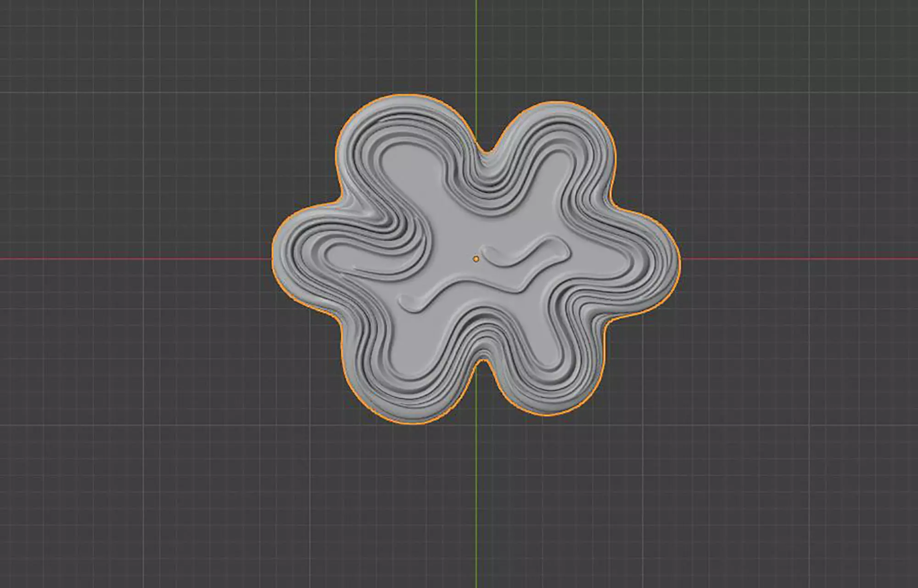Screen dimensions: 918x588
Task: Click the orange origin dot of the mesh
Action: pyautogui.click(x=476, y=259)
